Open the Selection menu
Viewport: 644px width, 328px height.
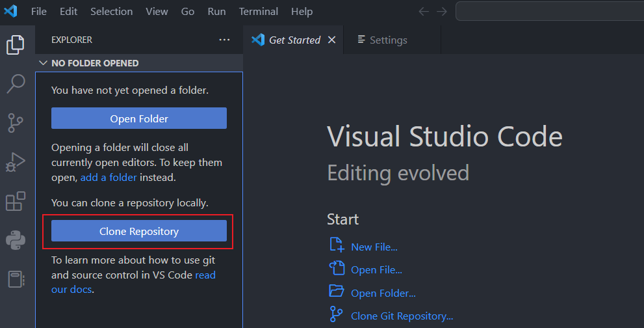pos(111,12)
